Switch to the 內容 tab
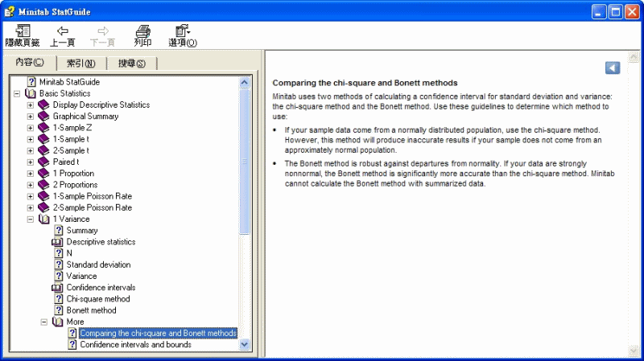This screenshot has height=361, width=644. pyautogui.click(x=30, y=63)
